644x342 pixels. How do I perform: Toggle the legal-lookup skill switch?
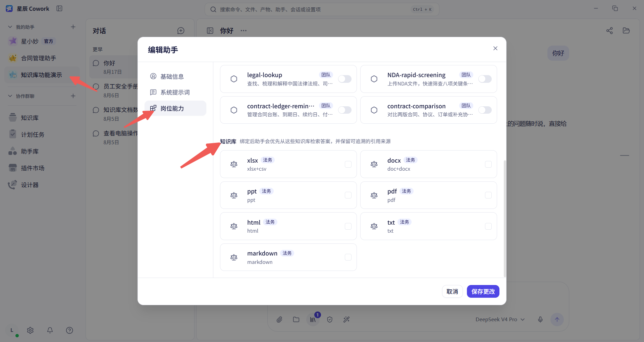[x=344, y=79]
